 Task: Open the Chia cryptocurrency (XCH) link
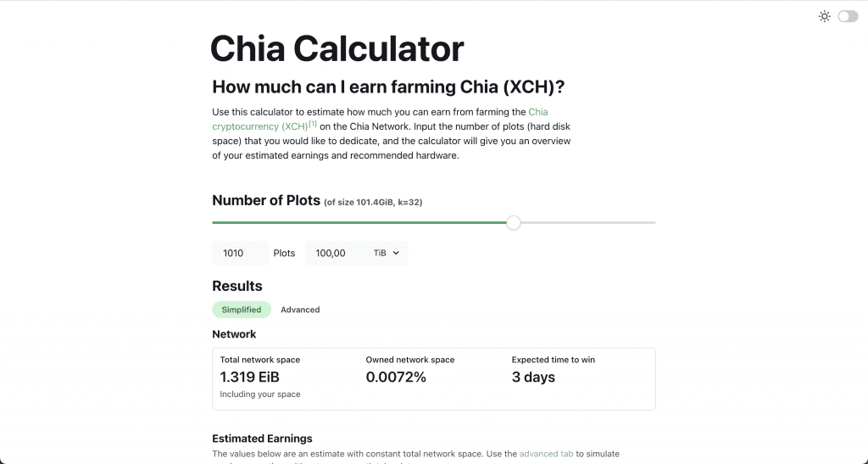pos(380,119)
